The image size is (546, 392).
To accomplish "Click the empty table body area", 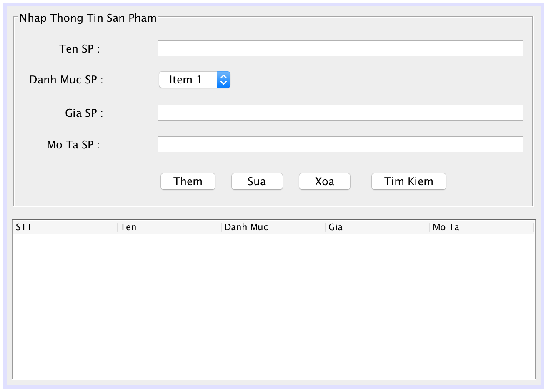I will [273, 305].
